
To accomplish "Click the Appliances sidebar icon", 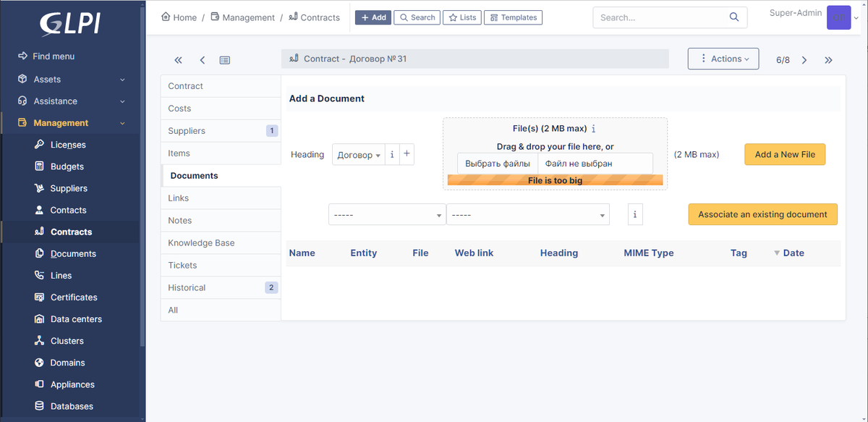I will 39,384.
